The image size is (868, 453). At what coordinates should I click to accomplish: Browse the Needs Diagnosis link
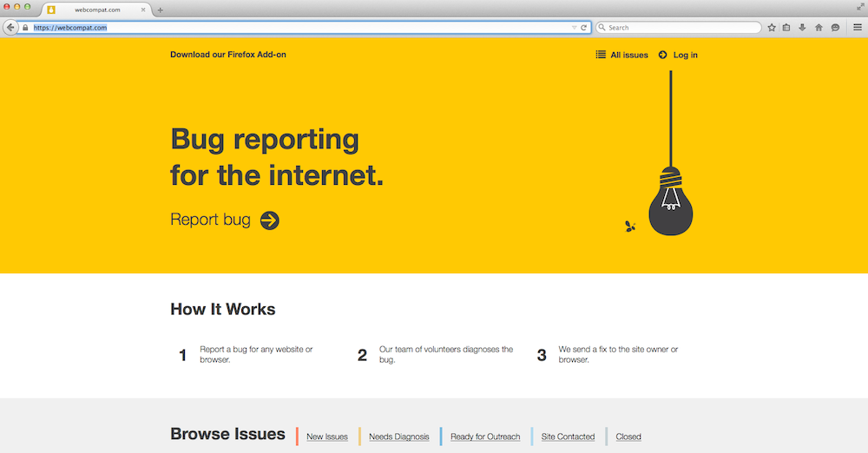(399, 437)
